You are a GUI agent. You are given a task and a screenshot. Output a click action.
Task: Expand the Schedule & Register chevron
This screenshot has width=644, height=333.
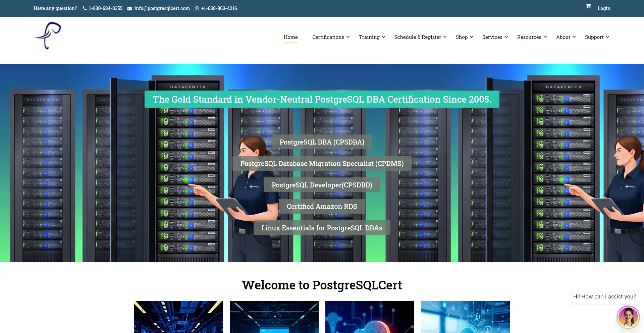[445, 37]
